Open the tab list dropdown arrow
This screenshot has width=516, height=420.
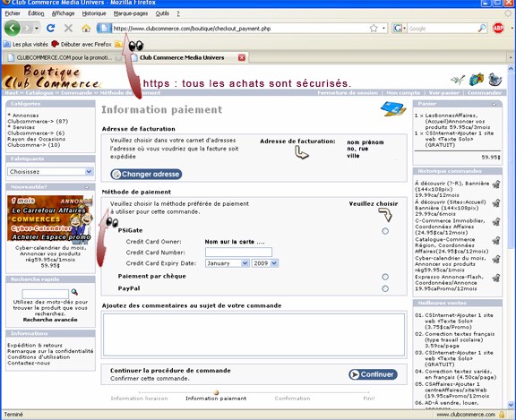coord(511,57)
